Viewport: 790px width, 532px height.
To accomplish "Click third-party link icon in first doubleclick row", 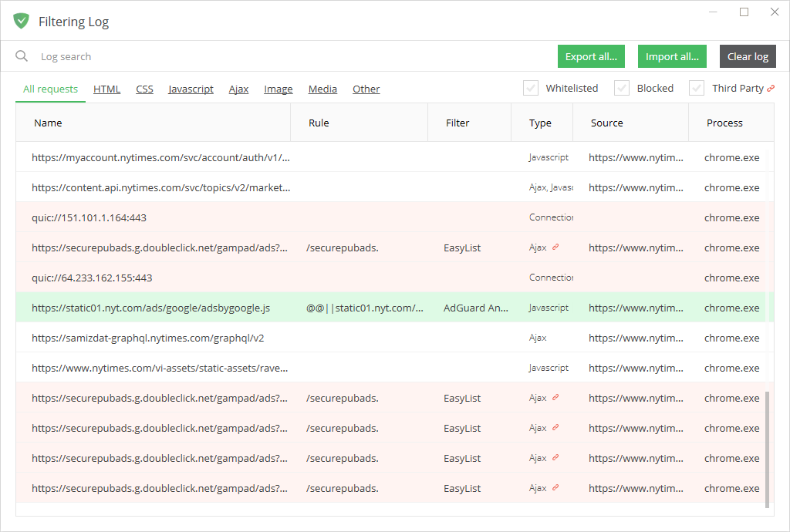I will 555,247.
